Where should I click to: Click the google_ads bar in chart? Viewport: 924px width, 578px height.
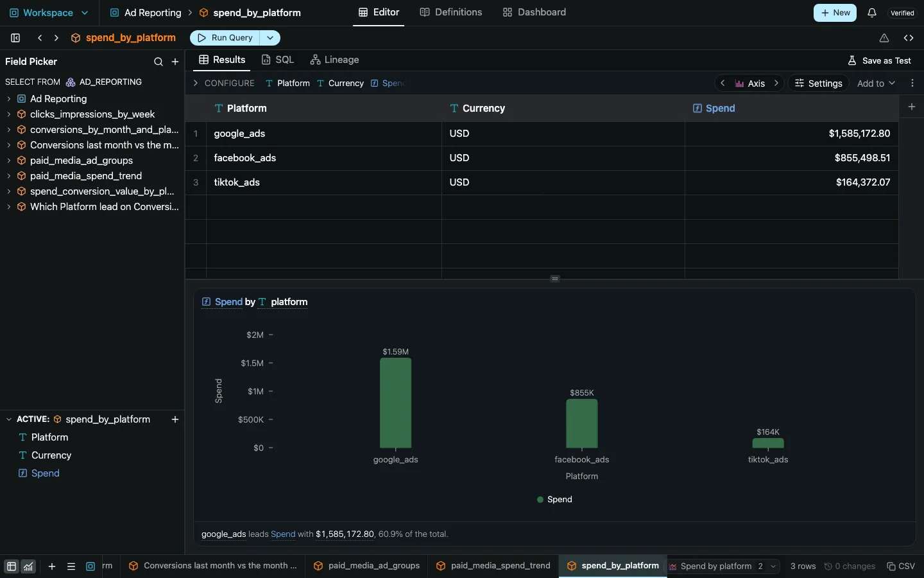point(395,403)
